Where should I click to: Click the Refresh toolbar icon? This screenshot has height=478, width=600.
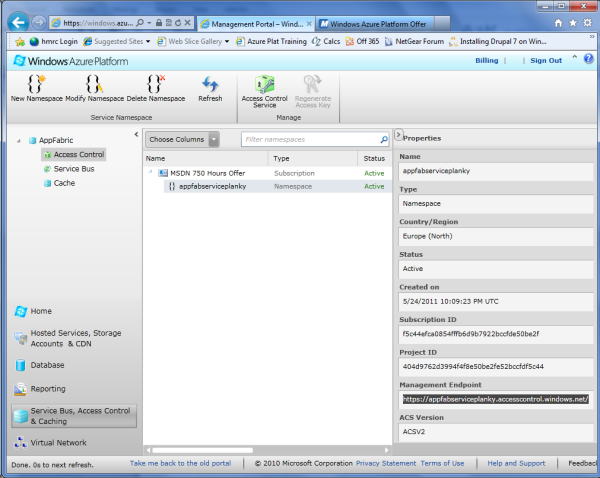point(210,84)
